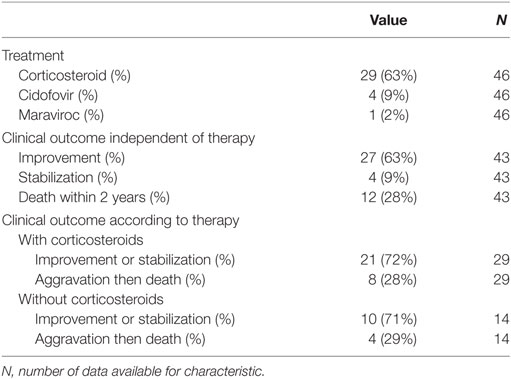Click the Improvement (%) row label
Viewport: 511px width, 379px height.
(x=72, y=158)
